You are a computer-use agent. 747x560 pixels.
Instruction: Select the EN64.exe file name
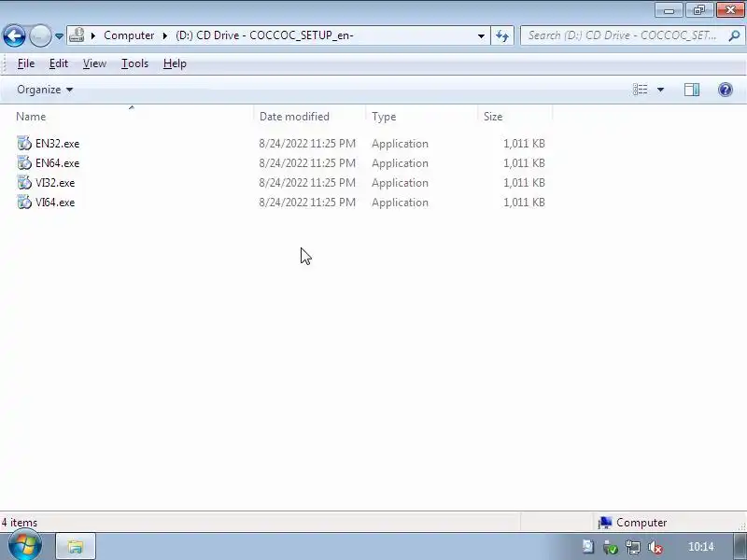point(57,162)
